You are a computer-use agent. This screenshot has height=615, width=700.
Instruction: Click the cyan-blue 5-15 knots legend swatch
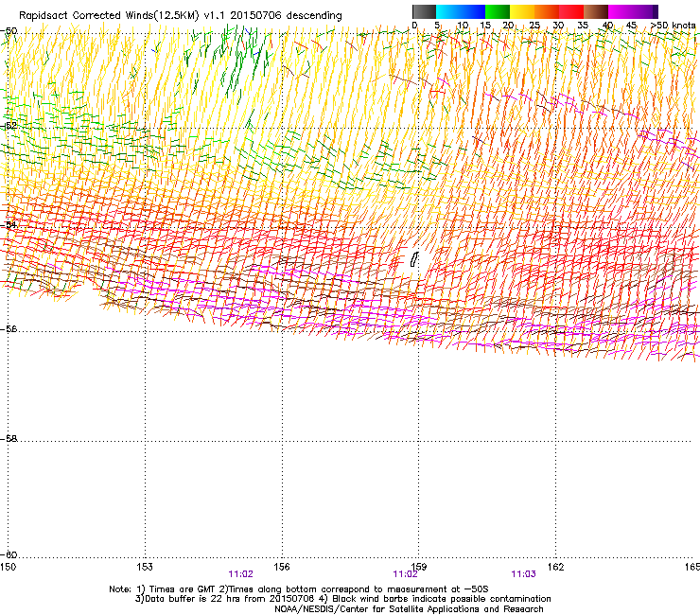pos(461,11)
